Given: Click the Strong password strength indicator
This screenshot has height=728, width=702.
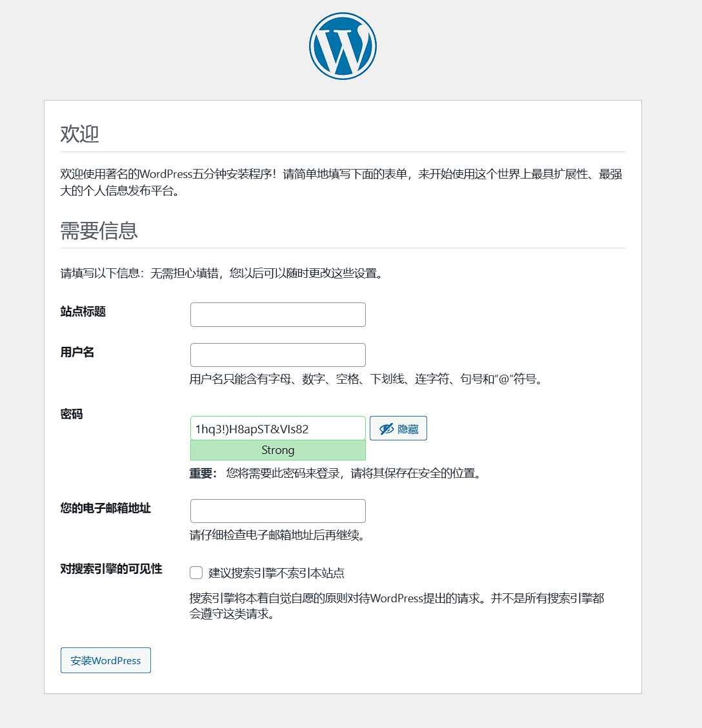Looking at the screenshot, I should [278, 450].
